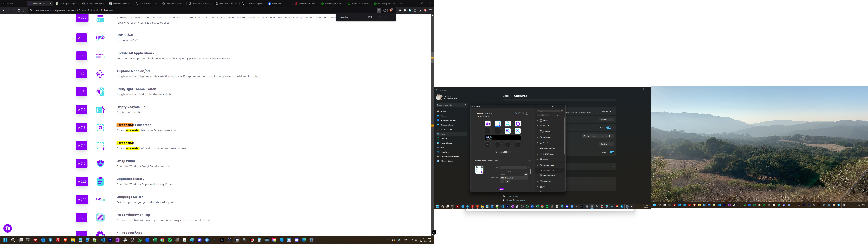Click the #013 Screenshot Fullscreen icon
The height and width of the screenshot is (244, 868).
point(100,128)
